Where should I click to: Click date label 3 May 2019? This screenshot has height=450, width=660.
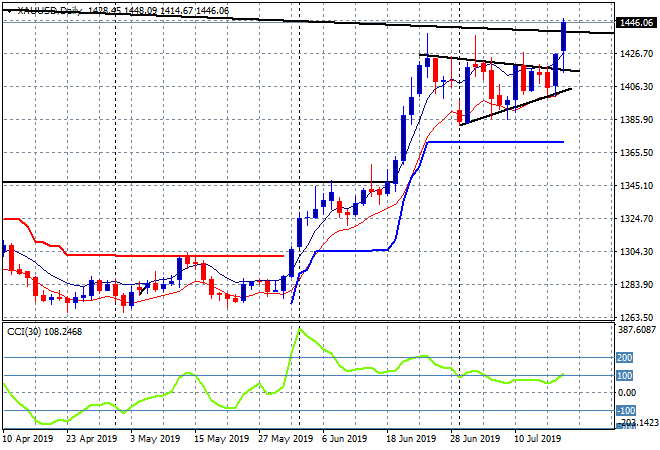click(x=155, y=439)
